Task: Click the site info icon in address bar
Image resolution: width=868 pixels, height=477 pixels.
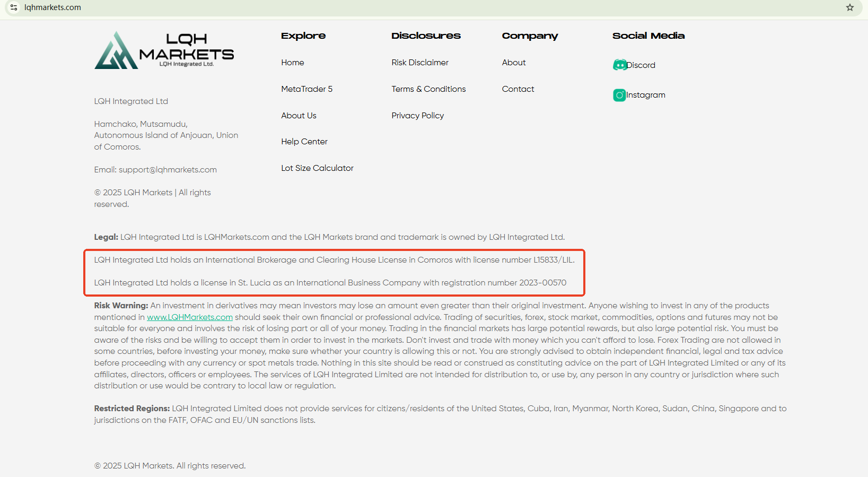Action: [x=14, y=7]
